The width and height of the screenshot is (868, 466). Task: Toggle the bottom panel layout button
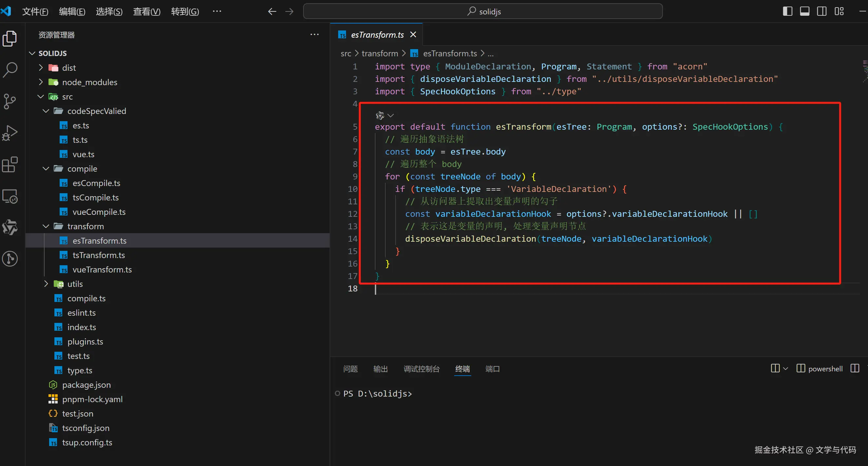805,11
